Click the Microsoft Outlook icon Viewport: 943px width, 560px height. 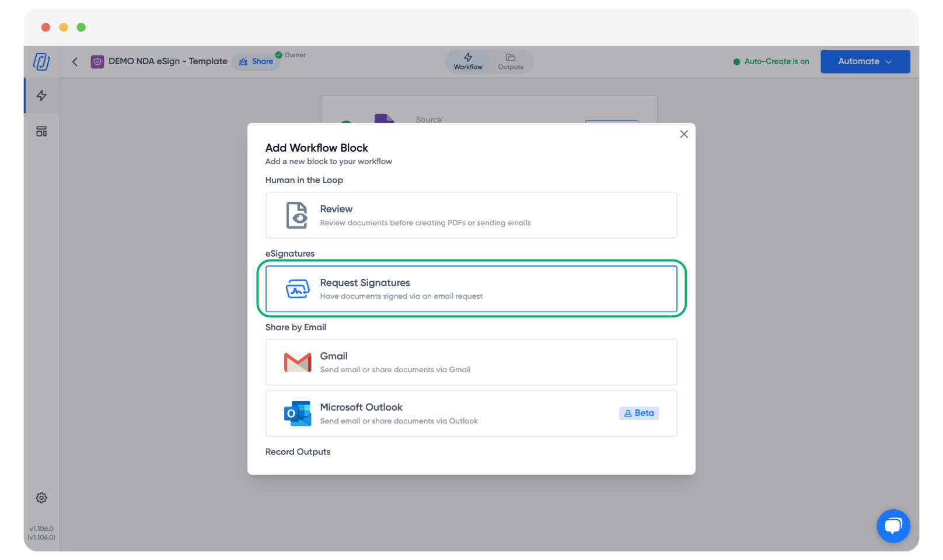(298, 413)
